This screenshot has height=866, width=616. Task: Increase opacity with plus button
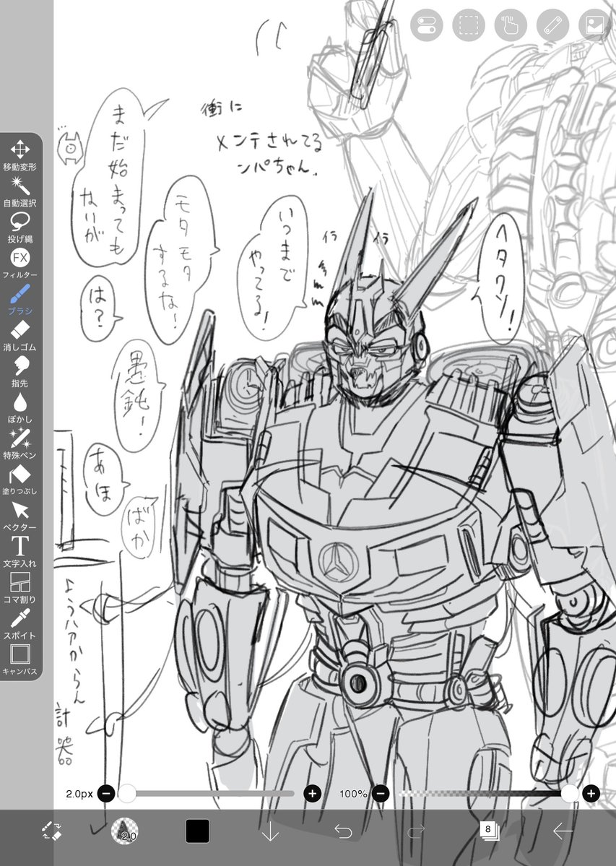[591, 794]
